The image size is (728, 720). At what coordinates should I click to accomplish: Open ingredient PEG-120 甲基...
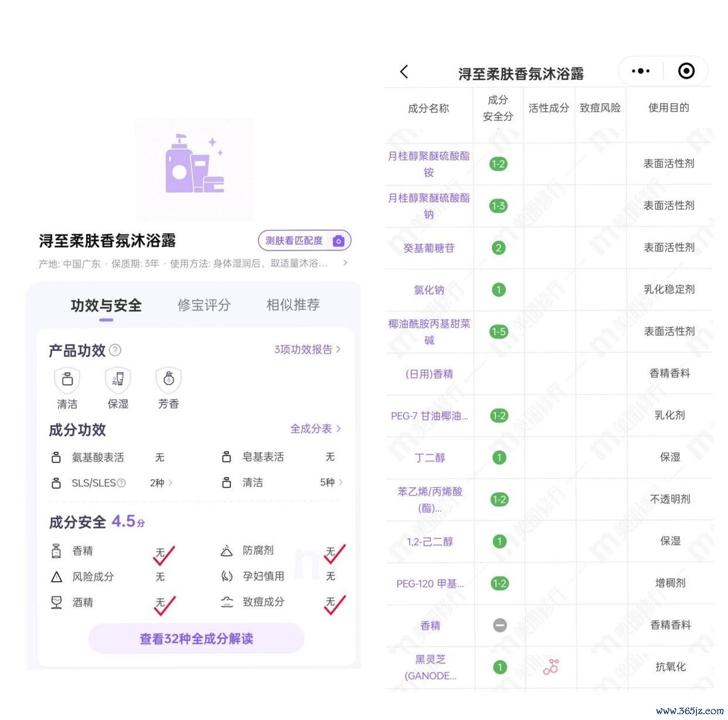tap(430, 584)
